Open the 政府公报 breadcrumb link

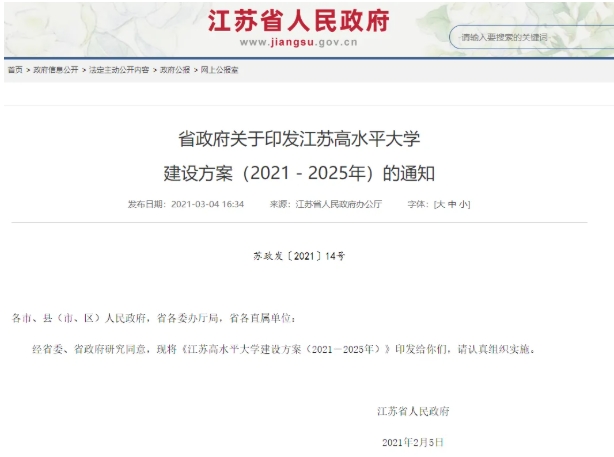click(175, 70)
